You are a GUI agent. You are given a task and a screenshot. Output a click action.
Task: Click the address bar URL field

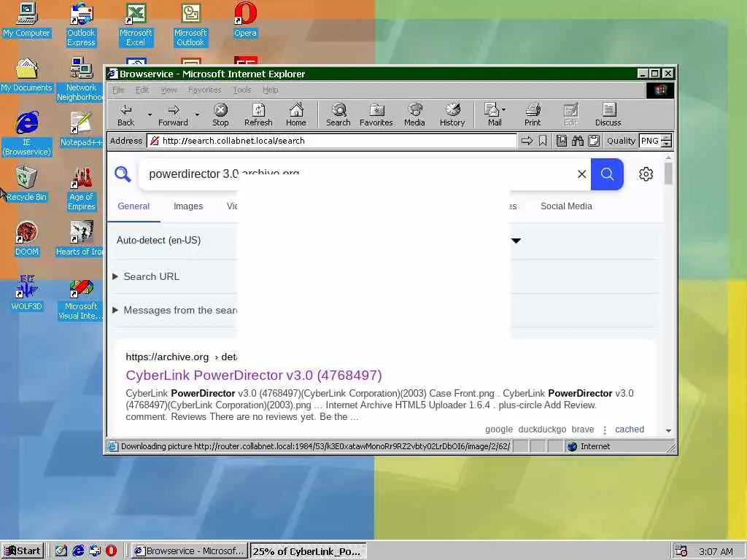click(332, 141)
